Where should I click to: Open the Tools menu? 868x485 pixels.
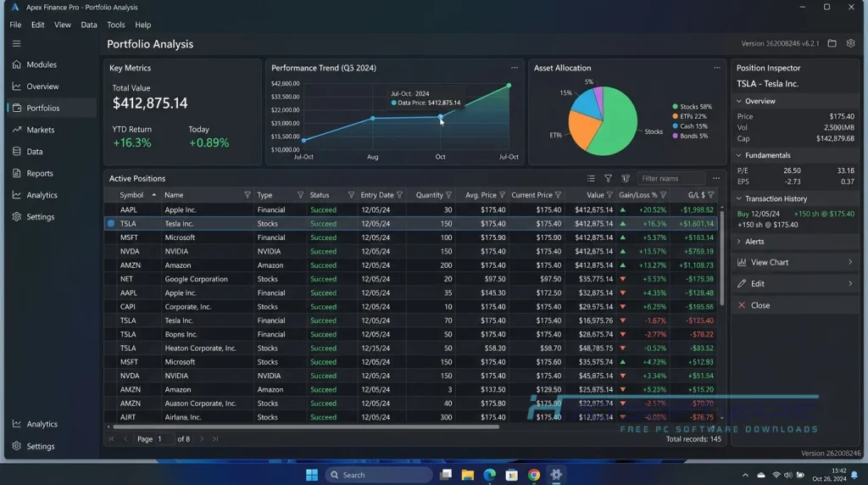[x=115, y=25]
